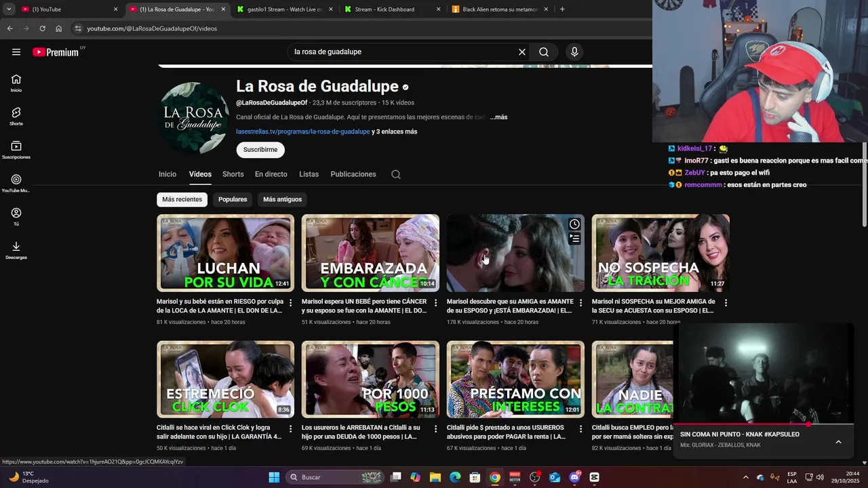Screen dimensions: 868x488
Task: Open Los usureros le ARREBATAN video title
Action: tap(361, 432)
